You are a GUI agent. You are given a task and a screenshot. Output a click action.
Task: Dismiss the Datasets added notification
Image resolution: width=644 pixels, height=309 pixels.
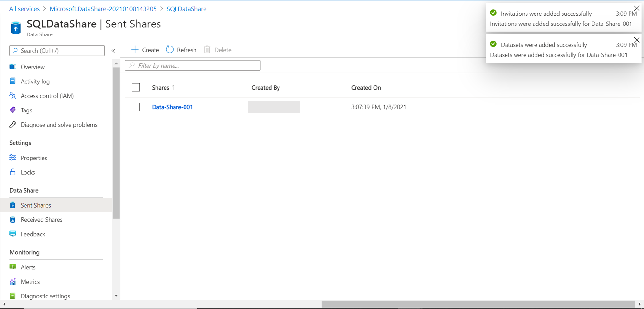point(637,40)
